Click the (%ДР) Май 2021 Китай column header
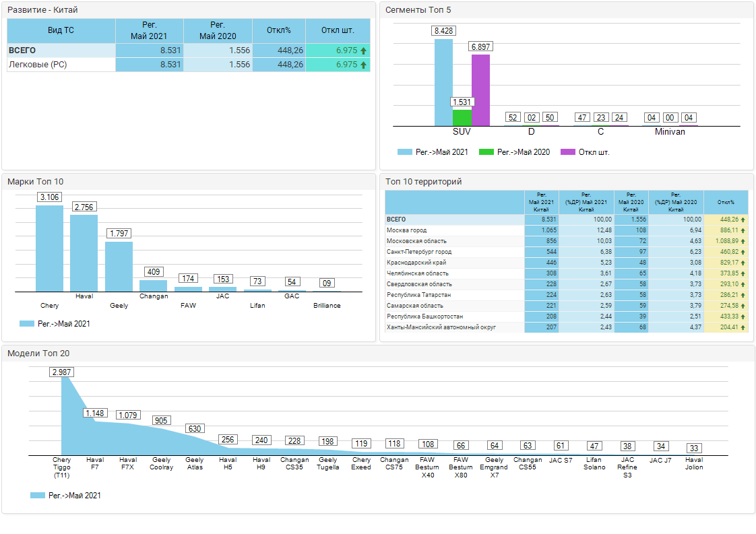The height and width of the screenshot is (534, 756). (586, 203)
